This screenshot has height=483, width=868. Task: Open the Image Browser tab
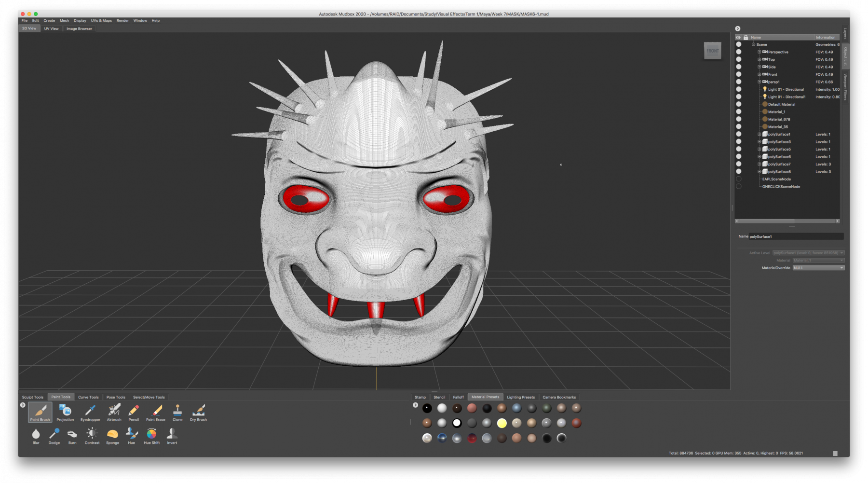[79, 28]
